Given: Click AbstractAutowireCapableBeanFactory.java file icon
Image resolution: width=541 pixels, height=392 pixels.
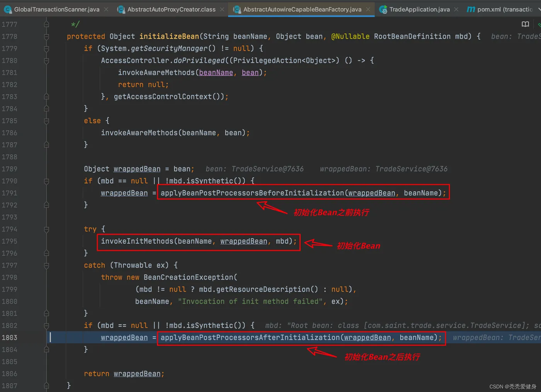Looking at the screenshot, I should tap(237, 9).
